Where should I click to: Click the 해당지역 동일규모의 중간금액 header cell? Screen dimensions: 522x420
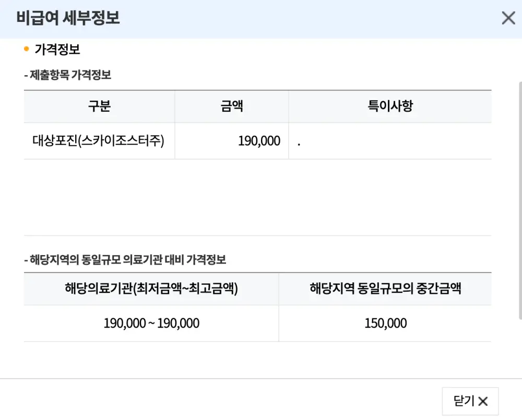pyautogui.click(x=385, y=289)
